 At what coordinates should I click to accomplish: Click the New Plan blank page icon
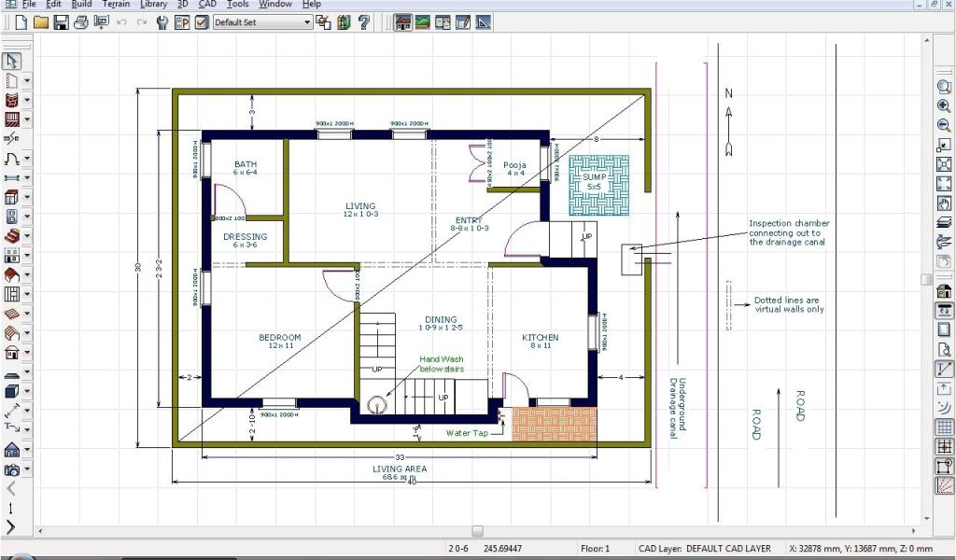[19, 21]
